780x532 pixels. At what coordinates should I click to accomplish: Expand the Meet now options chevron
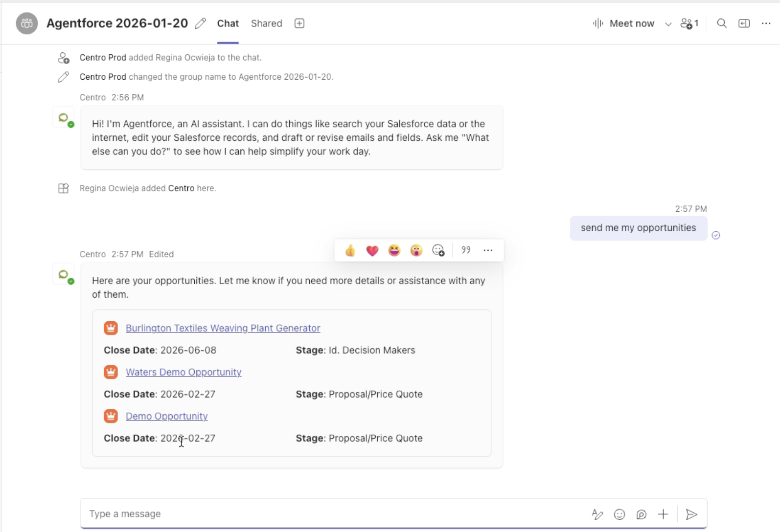coord(668,24)
